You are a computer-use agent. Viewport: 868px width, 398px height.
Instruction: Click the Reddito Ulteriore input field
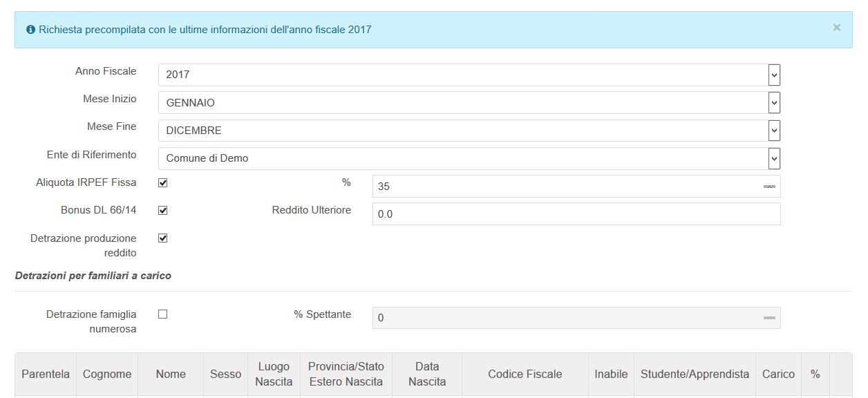pos(576,214)
